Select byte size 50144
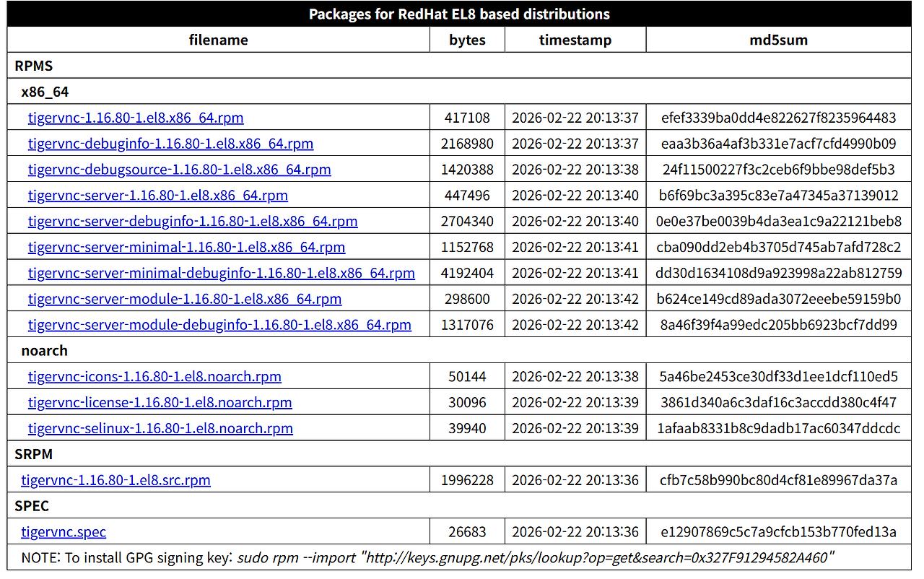This screenshot has height=579, width=924. tap(468, 377)
